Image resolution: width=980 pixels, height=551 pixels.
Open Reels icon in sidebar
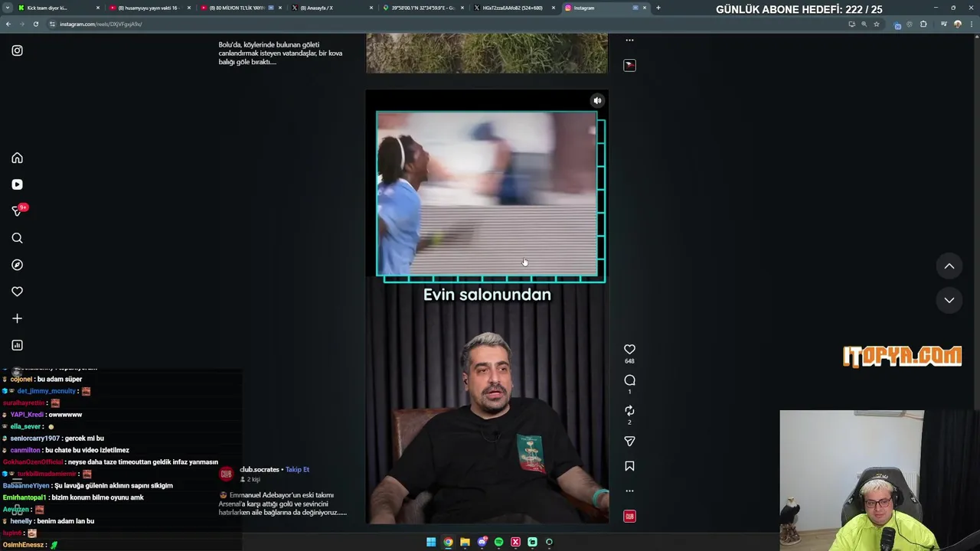click(x=17, y=184)
